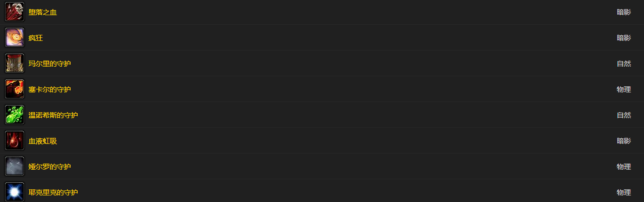Image resolution: width=644 pixels, height=202 pixels.
Task: Click the 塞卡尔的守护 red icon
Action: (15, 89)
